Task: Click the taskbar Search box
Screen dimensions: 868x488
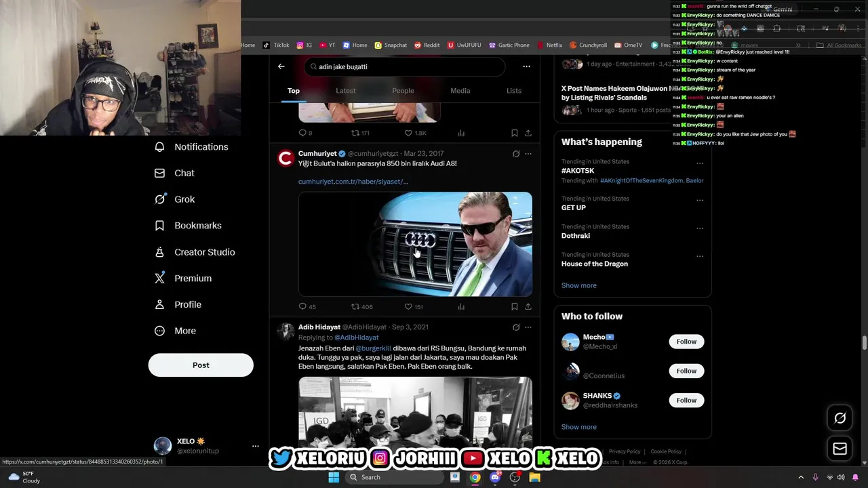Action: pyautogui.click(x=395, y=477)
